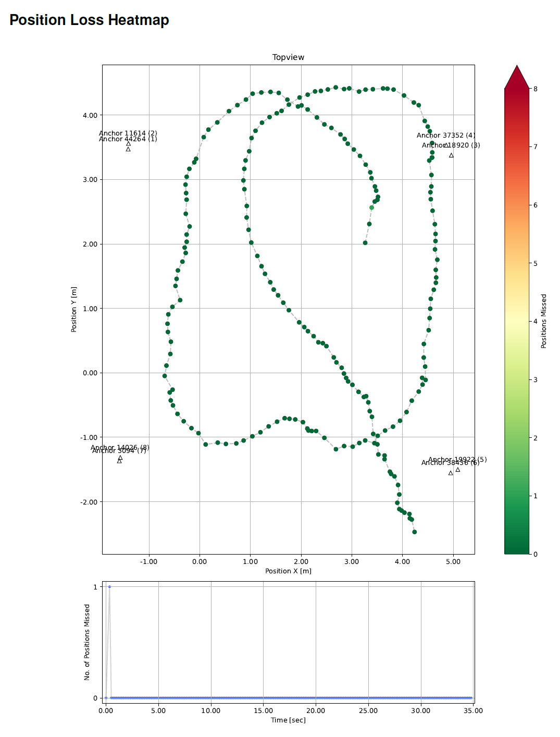The width and height of the screenshot is (560, 737).
Task: Click the dark green colorbar bottom at 0
Action: [x=517, y=551]
